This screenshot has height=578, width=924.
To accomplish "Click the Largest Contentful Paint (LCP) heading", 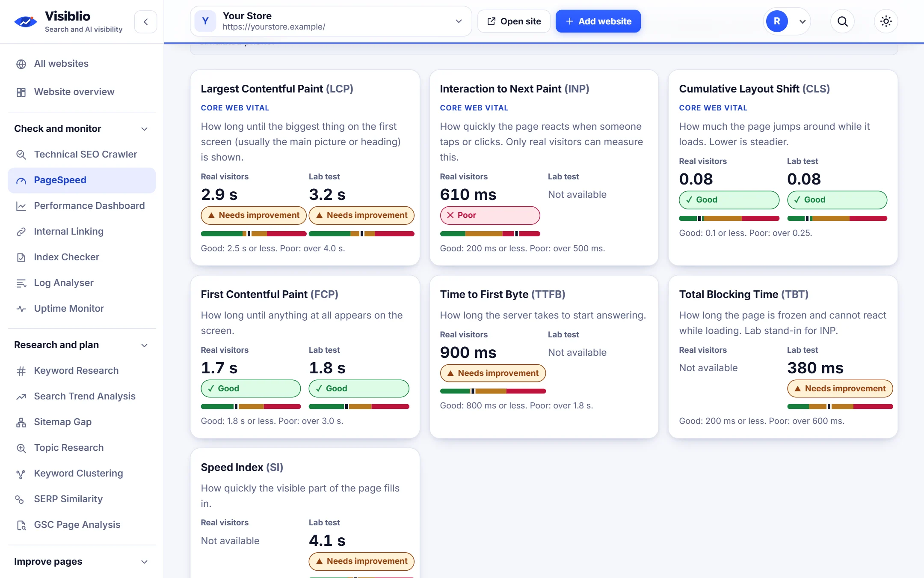I will point(277,89).
